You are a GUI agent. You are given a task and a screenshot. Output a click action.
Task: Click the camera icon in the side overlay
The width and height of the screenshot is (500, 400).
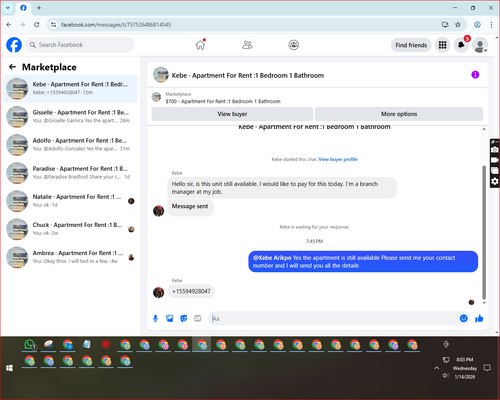495,150
